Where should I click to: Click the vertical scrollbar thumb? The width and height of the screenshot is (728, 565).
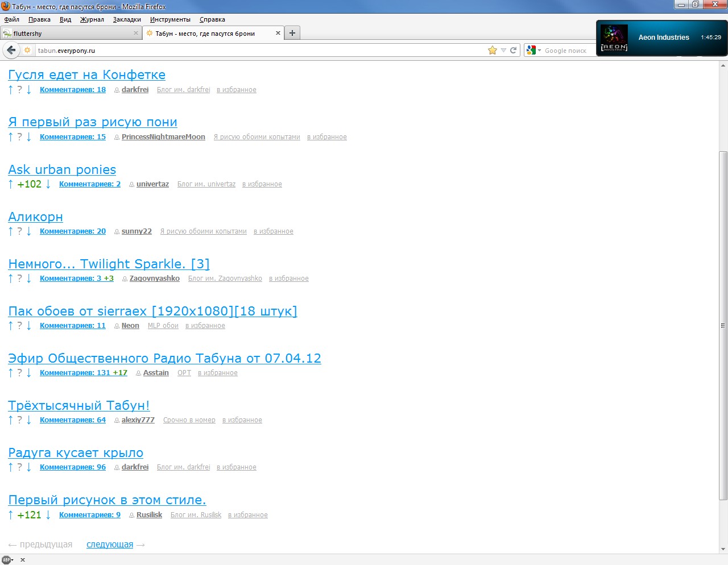coord(723,326)
